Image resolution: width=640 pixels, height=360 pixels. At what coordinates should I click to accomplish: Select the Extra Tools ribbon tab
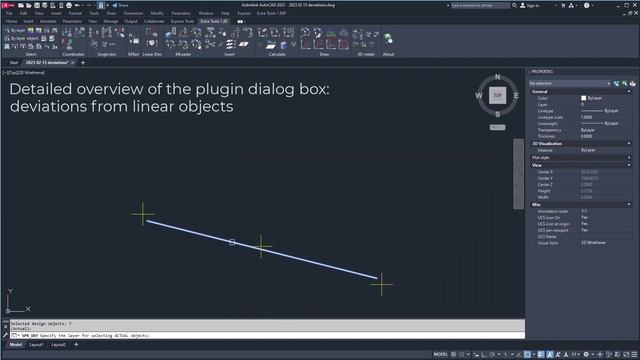[214, 21]
